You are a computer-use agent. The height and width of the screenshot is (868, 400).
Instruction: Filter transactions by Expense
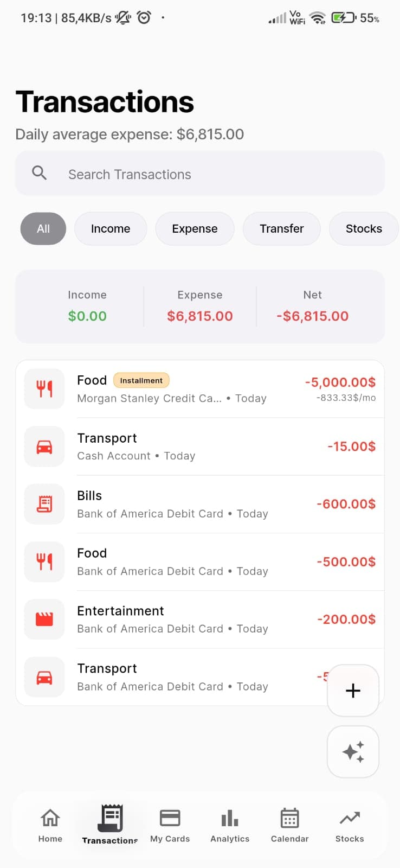tap(195, 229)
